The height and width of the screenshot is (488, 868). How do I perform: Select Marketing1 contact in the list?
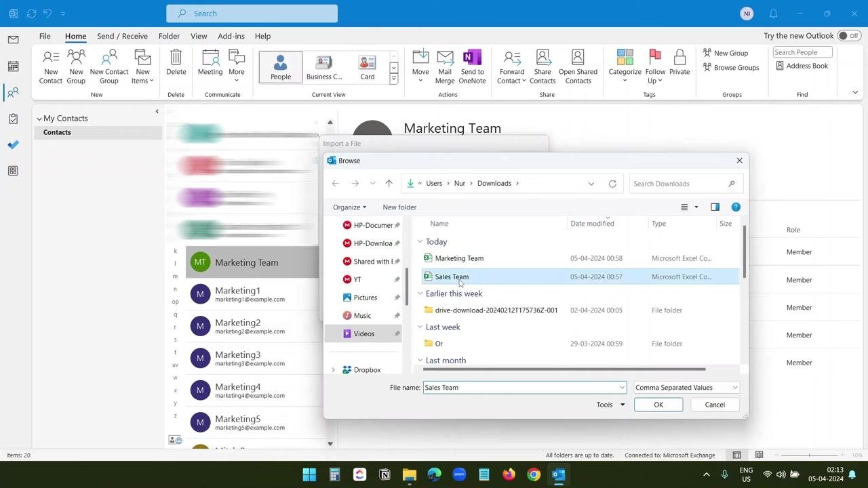click(252, 294)
